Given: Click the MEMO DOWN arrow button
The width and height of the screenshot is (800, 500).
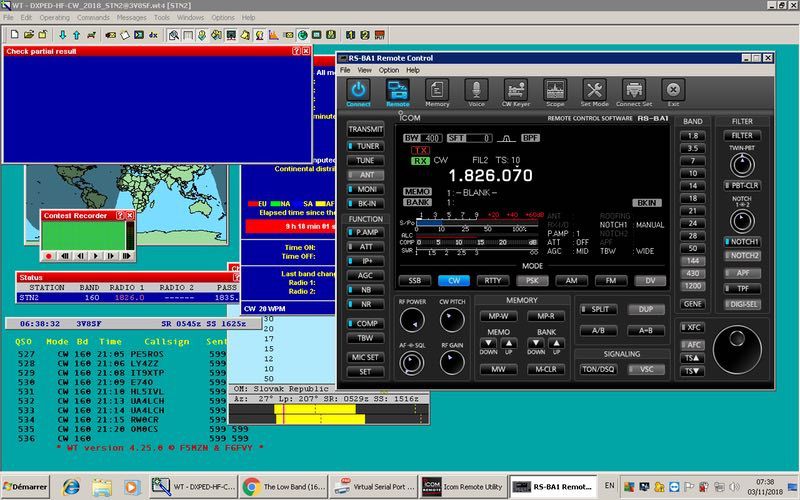Looking at the screenshot, I should point(488,343).
